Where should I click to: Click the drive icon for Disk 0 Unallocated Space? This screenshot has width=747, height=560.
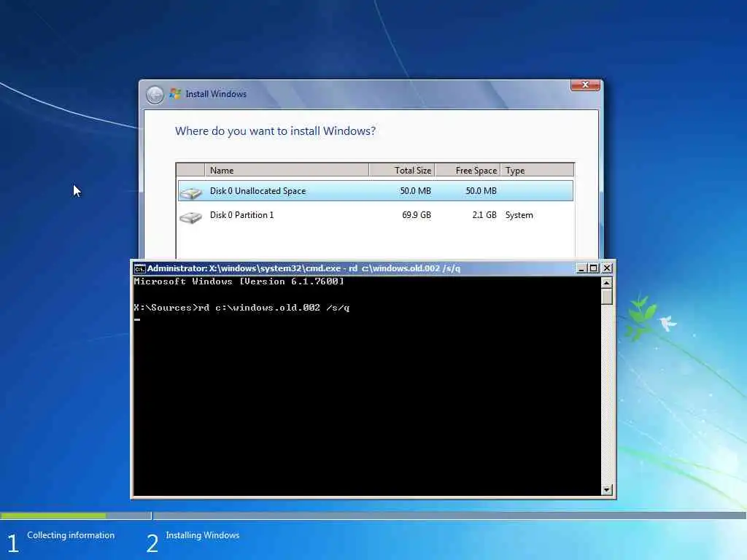[x=190, y=192]
